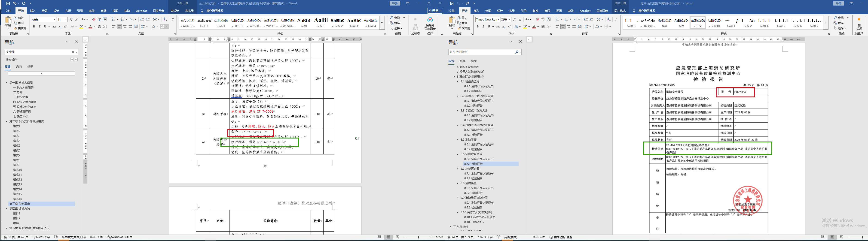Sort paragraphs in left Word window

tap(165, 20)
